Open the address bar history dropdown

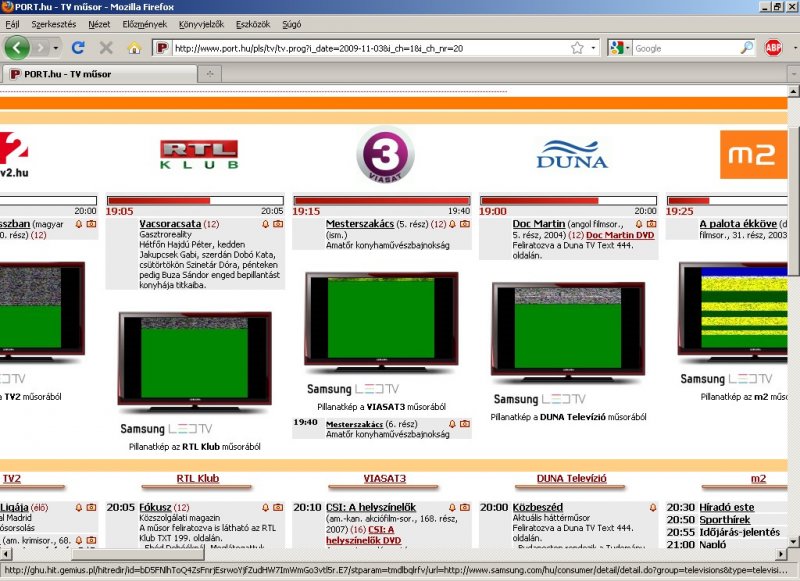[x=593, y=48]
